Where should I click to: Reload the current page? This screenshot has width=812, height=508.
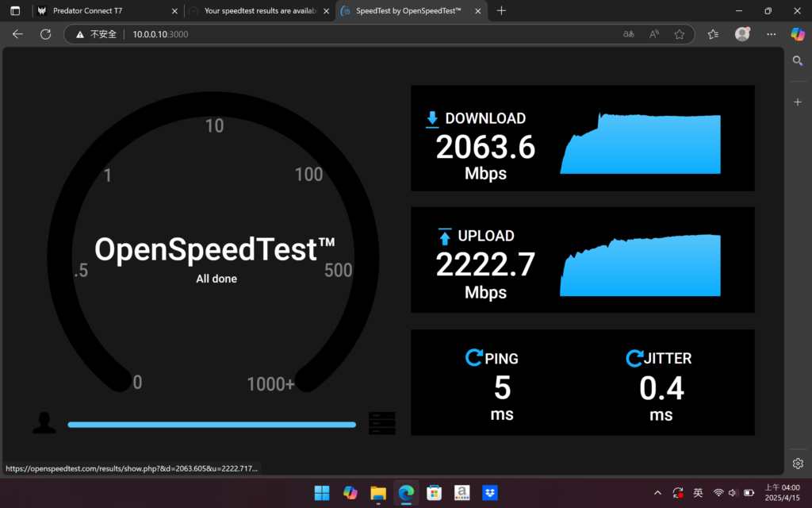(x=45, y=34)
